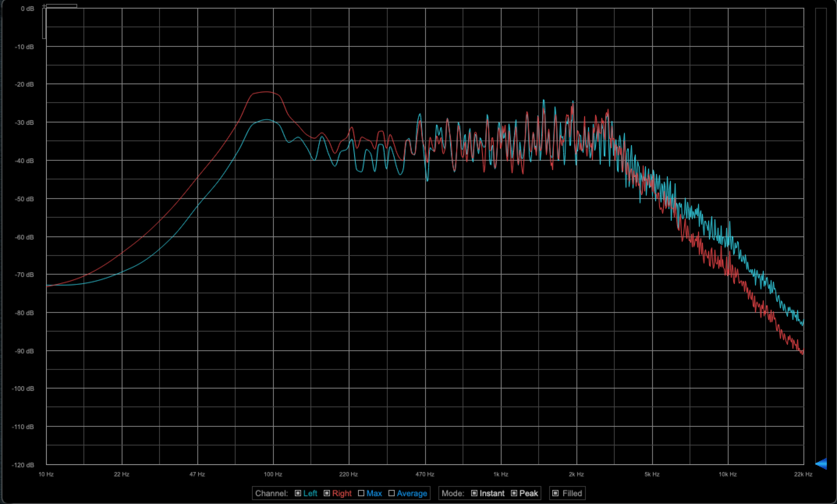Click the red curve peak near 100 Hz
837x504 pixels.
tap(266, 92)
